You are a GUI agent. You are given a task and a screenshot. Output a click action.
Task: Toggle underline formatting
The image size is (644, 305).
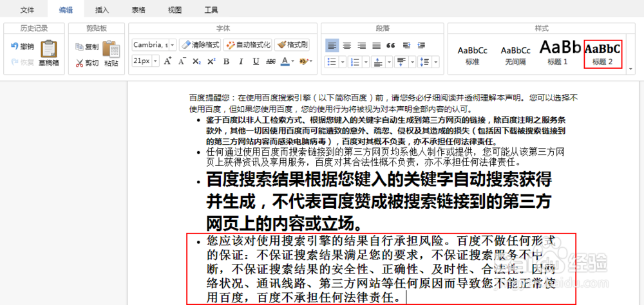pyautogui.click(x=256, y=61)
